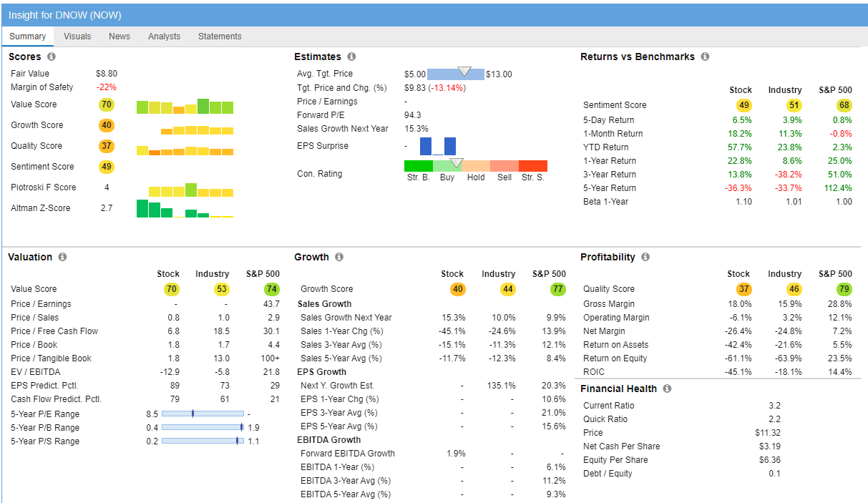The height and width of the screenshot is (503, 868).
Task: Click the S&P 500 Quality Score 79 badge
Action: 844,289
